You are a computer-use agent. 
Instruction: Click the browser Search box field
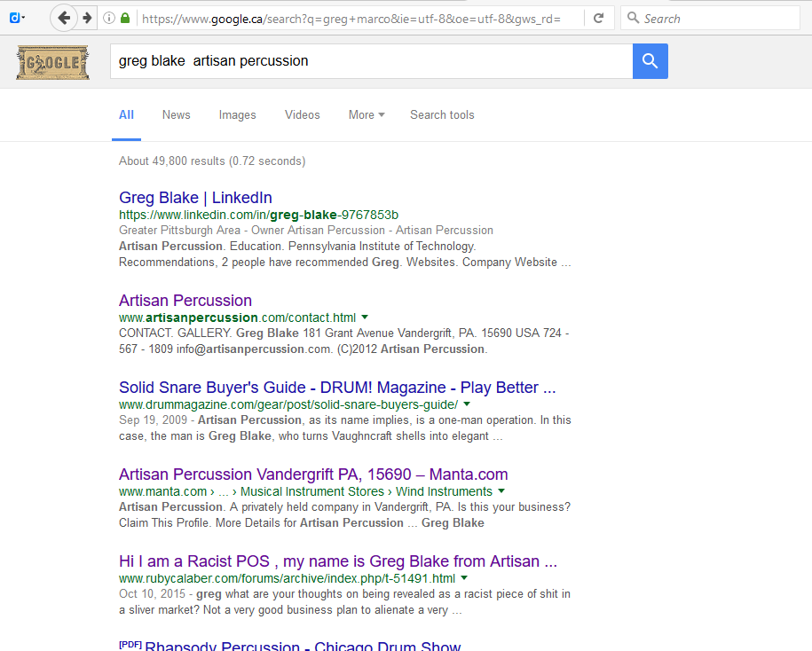(710, 18)
